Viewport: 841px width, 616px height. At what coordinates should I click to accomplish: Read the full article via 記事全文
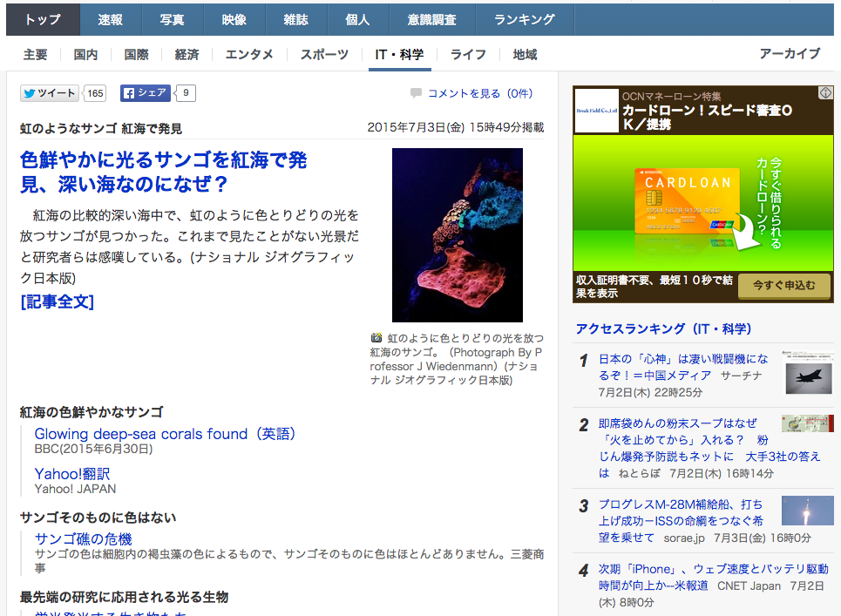pyautogui.click(x=57, y=301)
